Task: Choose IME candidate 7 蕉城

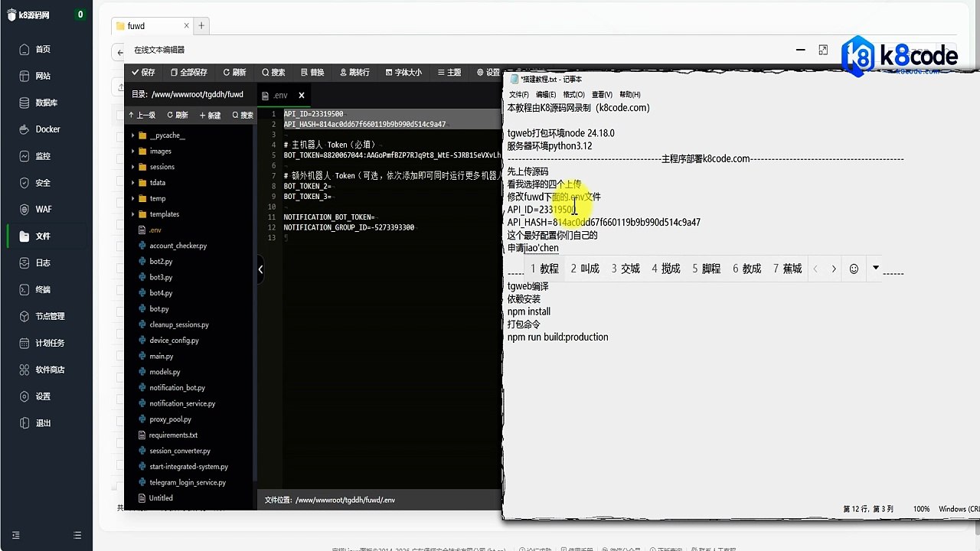Action: click(788, 269)
